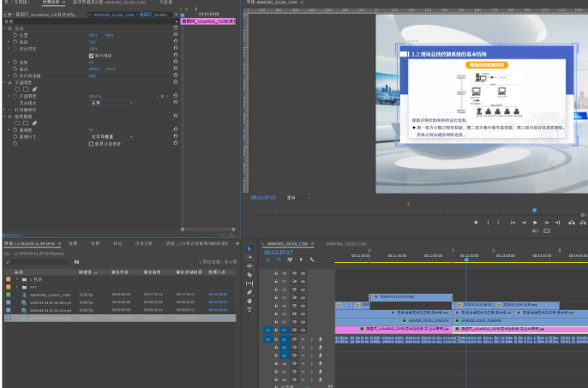Toggle the uniform scale checkbox
Screen dimensions: 588x388
(x=92, y=56)
